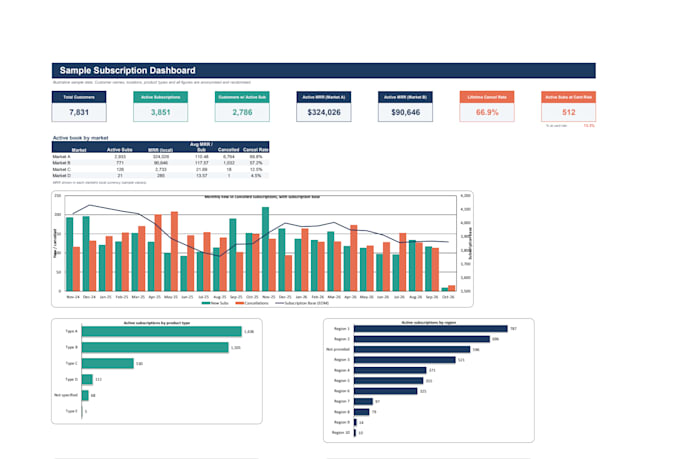Click the green New Subs bar for Dec-24

86,254
